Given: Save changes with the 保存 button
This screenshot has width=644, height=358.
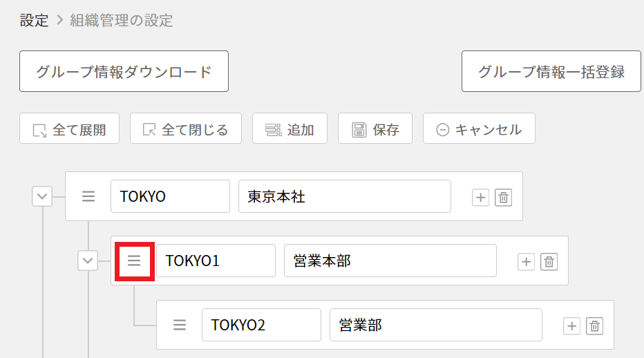Looking at the screenshot, I should click(x=375, y=129).
